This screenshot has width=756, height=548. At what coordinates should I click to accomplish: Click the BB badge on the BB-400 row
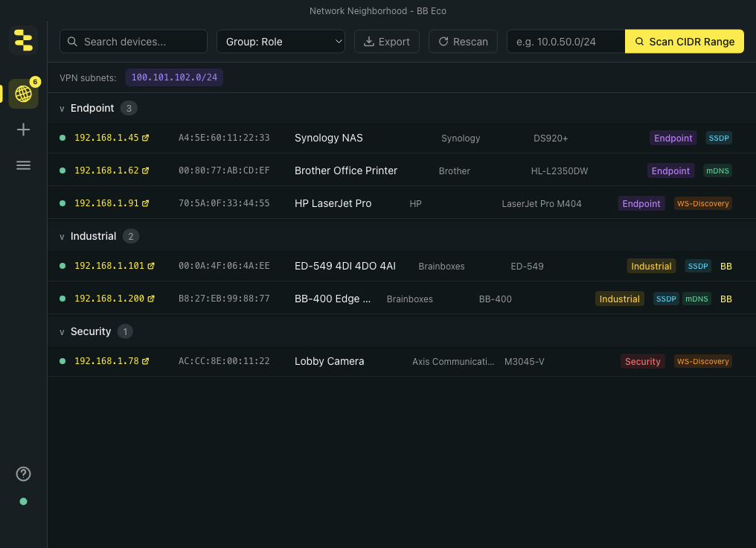[x=726, y=299]
